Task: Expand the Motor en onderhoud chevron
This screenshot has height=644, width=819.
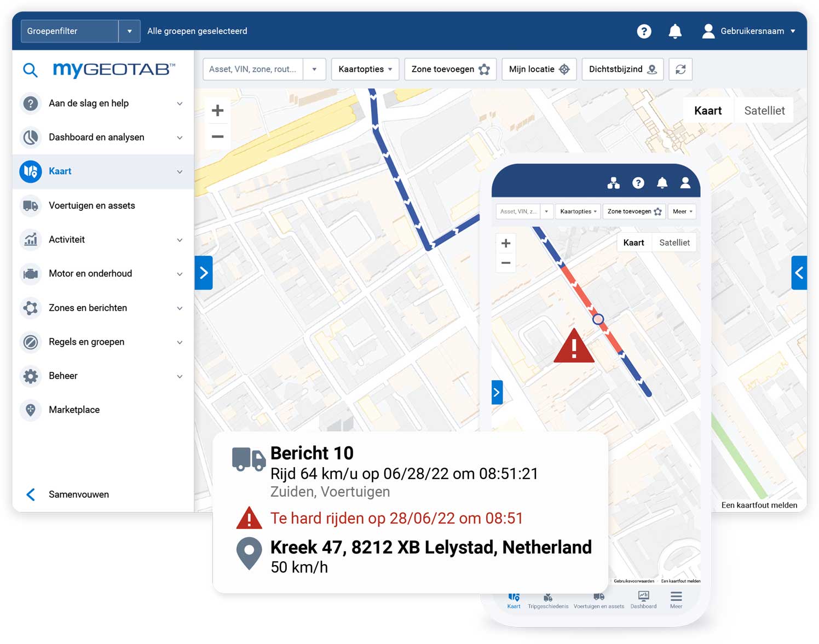Action: [x=180, y=274]
